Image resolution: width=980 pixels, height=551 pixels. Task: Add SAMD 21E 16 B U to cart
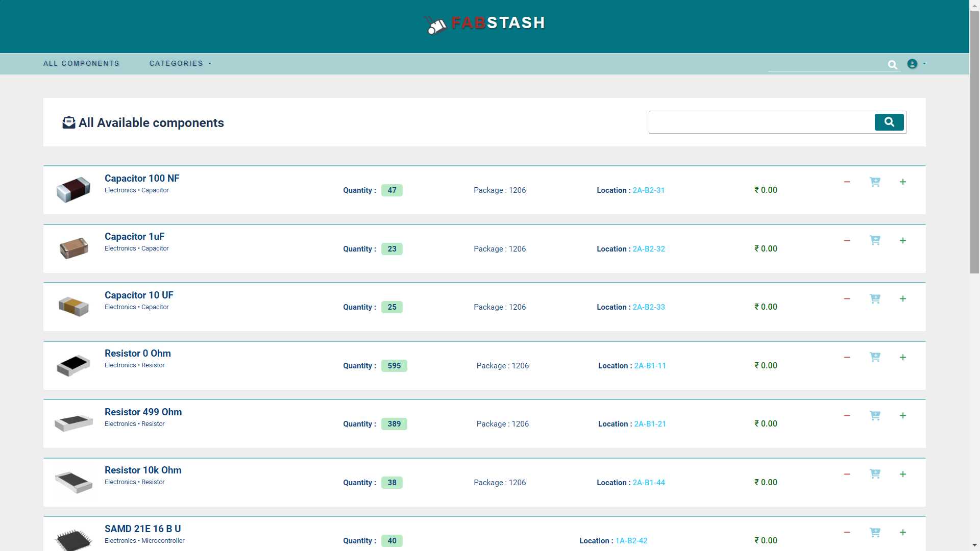875,533
